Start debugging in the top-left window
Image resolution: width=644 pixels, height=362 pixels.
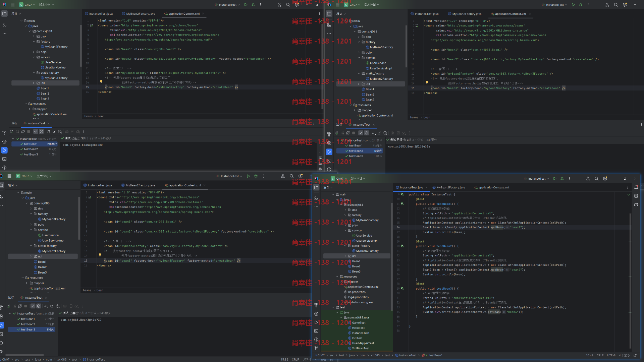pos(253,5)
